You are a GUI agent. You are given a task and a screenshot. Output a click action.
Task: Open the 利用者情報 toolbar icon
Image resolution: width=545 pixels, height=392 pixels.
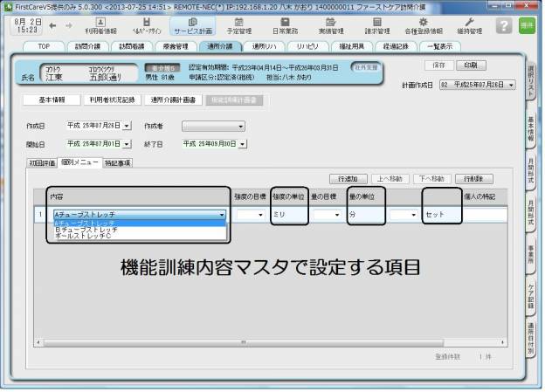click(100, 24)
